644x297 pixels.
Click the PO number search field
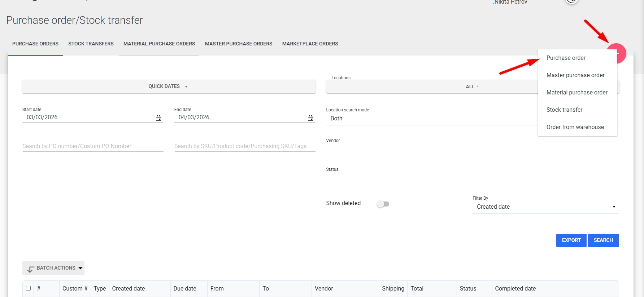93,146
